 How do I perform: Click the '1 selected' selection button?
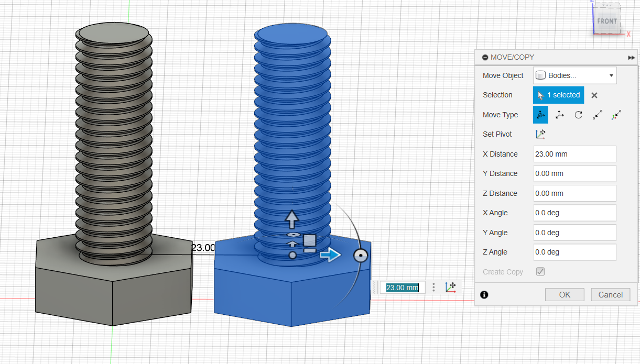coord(558,95)
